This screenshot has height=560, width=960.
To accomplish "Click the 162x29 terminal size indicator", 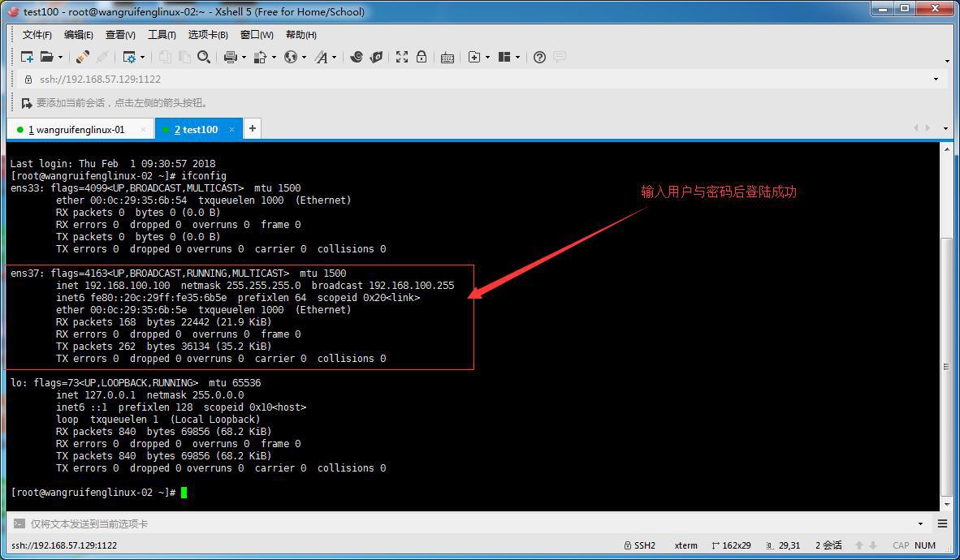I will click(x=731, y=545).
